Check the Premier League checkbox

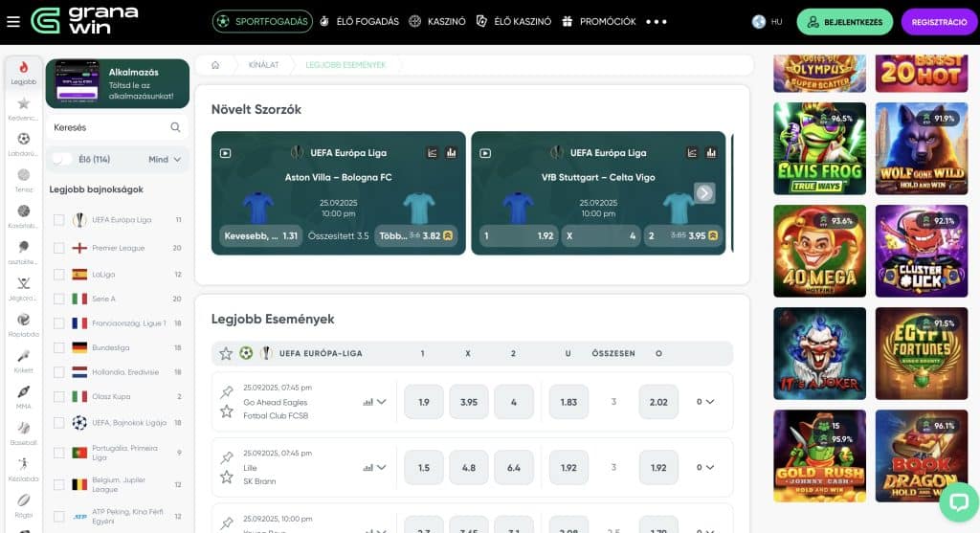click(59, 247)
